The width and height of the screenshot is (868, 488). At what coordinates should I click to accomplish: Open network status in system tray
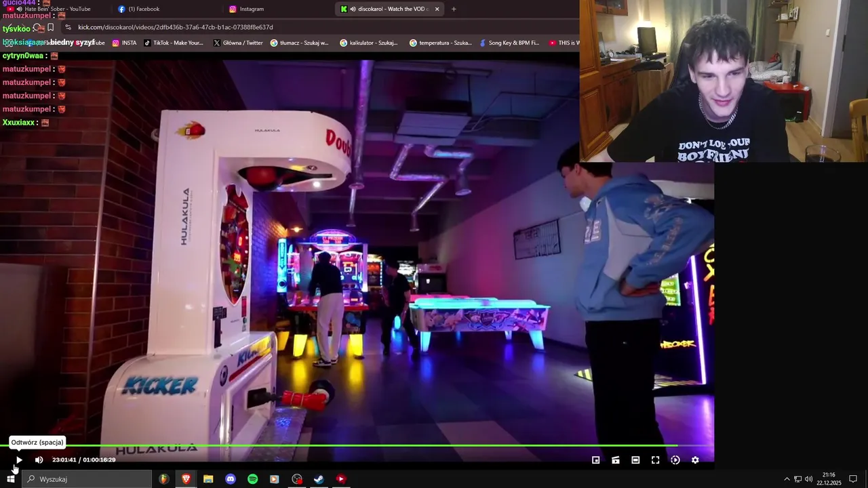[x=797, y=479]
